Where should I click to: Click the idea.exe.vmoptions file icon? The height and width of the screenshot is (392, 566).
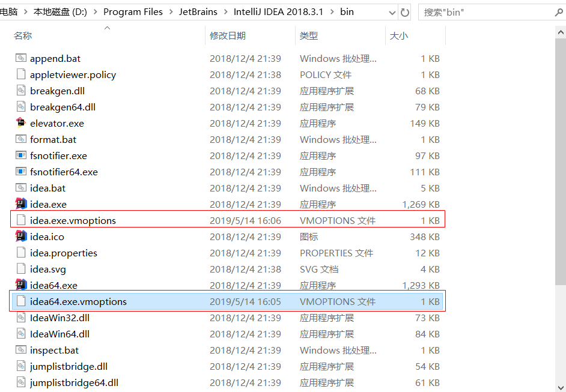pos(21,220)
